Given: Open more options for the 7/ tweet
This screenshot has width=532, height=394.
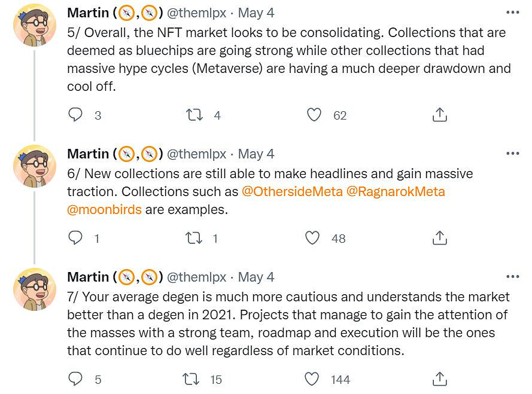Looking at the screenshot, I should [x=512, y=277].
